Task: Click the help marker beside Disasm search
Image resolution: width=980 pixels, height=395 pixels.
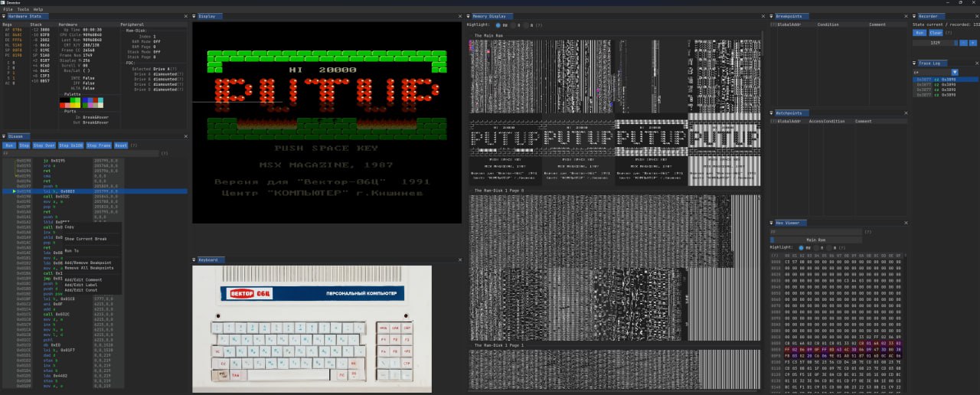Action: pos(165,153)
